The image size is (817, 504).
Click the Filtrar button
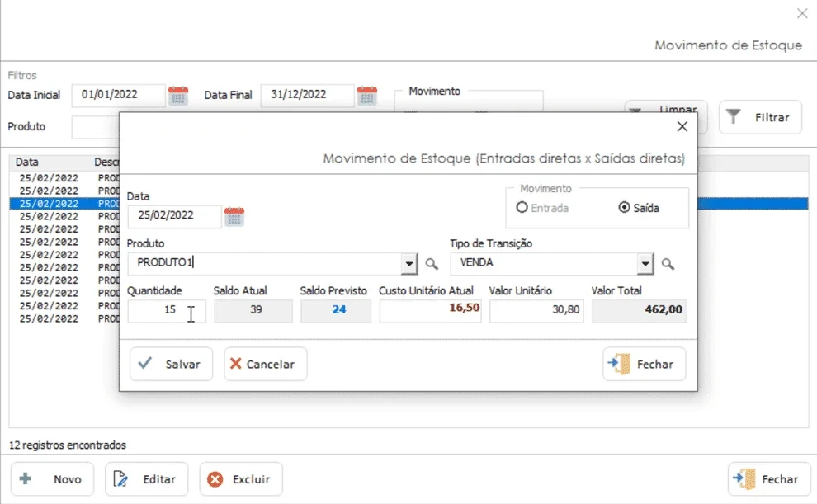coord(760,117)
